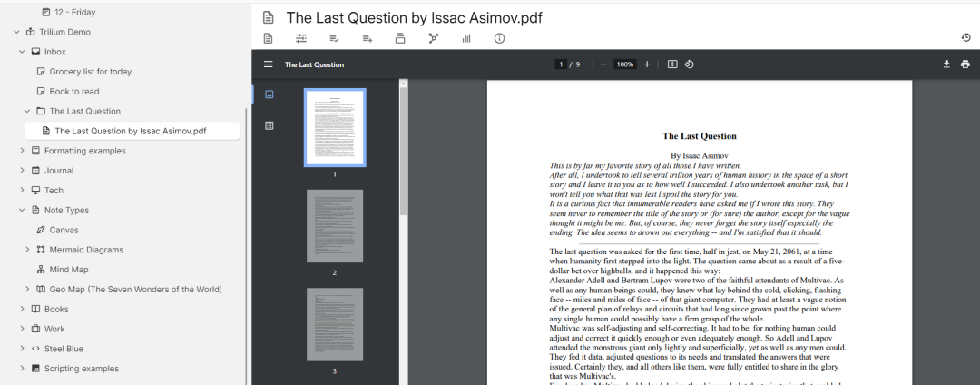Open the Note Info circle icon
The height and width of the screenshot is (385, 980).
(499, 38)
